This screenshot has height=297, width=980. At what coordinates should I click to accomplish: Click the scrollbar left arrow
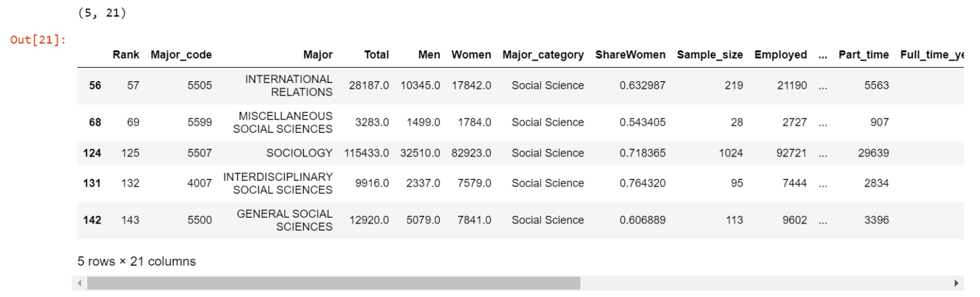tap(80, 283)
